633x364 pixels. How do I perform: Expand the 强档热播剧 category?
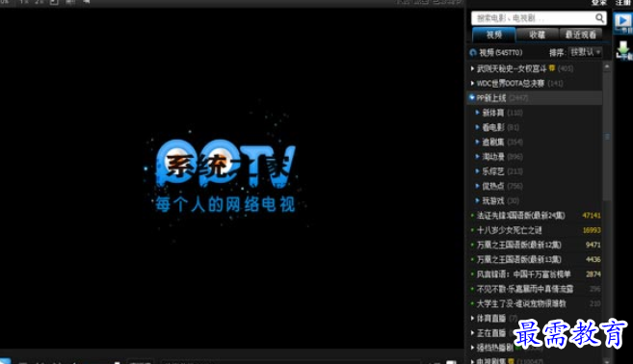[x=472, y=348]
